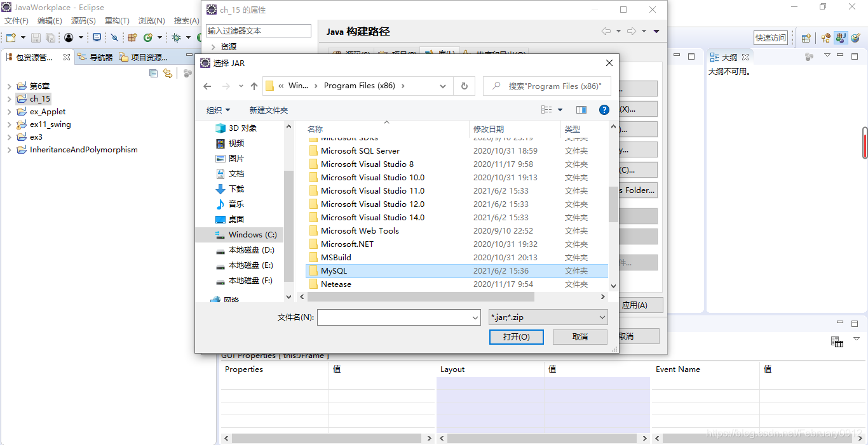
Task: Click 取消 Cancel in the JAR dialog
Action: (580, 336)
